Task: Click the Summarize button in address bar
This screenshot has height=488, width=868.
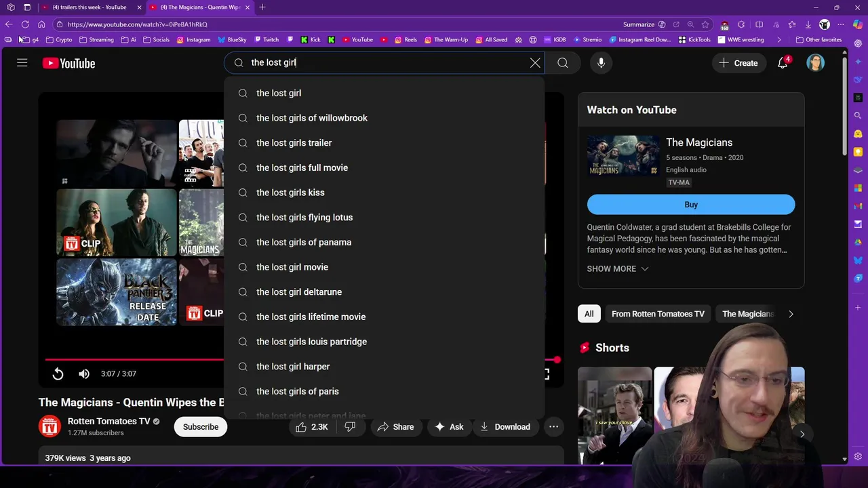Action: pyautogui.click(x=644, y=24)
